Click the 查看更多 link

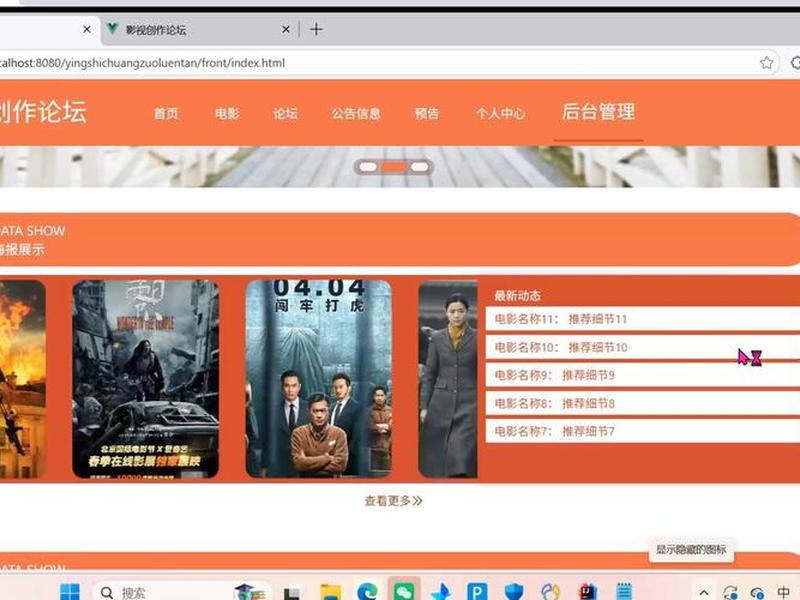[393, 501]
